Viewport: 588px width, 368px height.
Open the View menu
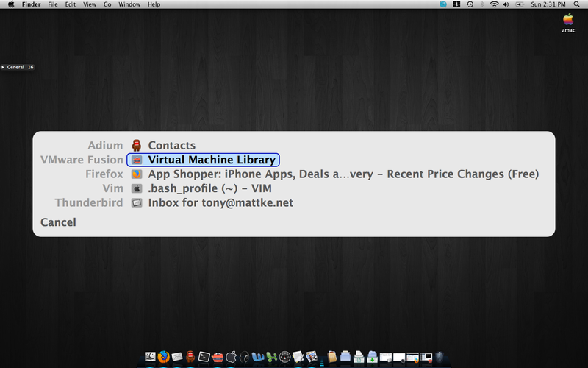pos(89,4)
